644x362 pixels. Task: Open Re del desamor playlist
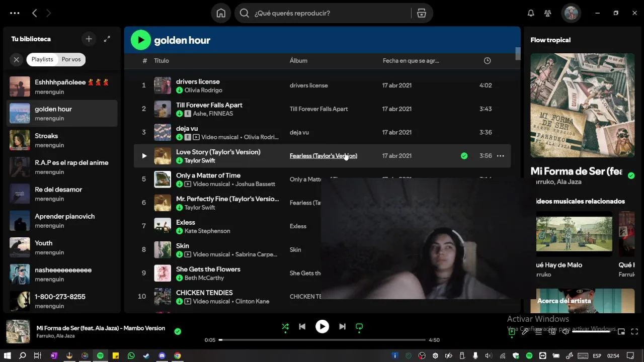[62, 194]
